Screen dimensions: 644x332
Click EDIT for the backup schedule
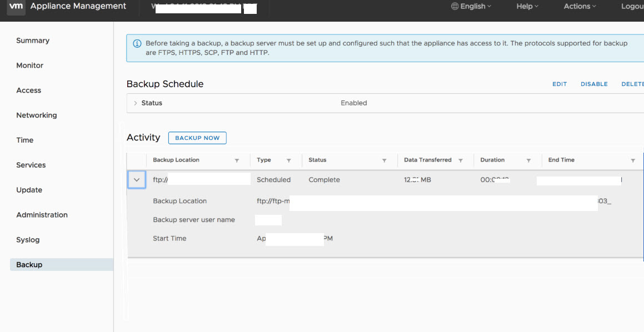pos(560,84)
